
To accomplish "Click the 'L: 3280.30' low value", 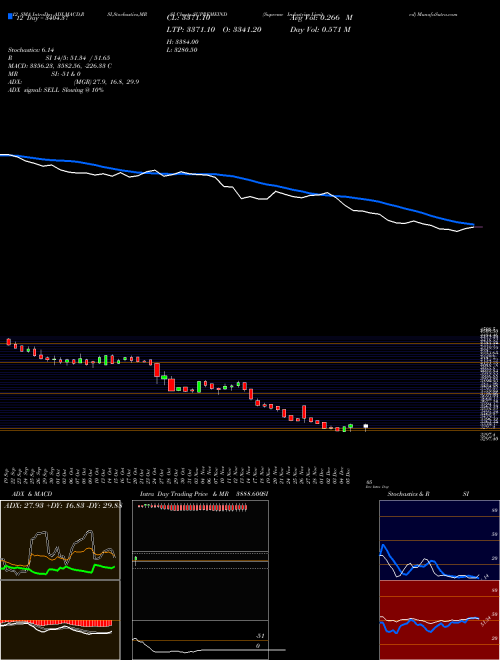I will click(182, 50).
